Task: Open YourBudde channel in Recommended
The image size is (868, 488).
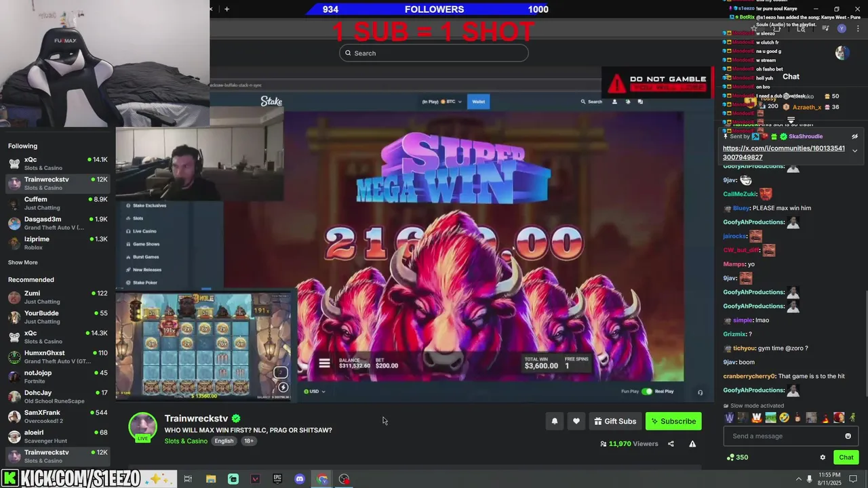Action: click(x=57, y=317)
